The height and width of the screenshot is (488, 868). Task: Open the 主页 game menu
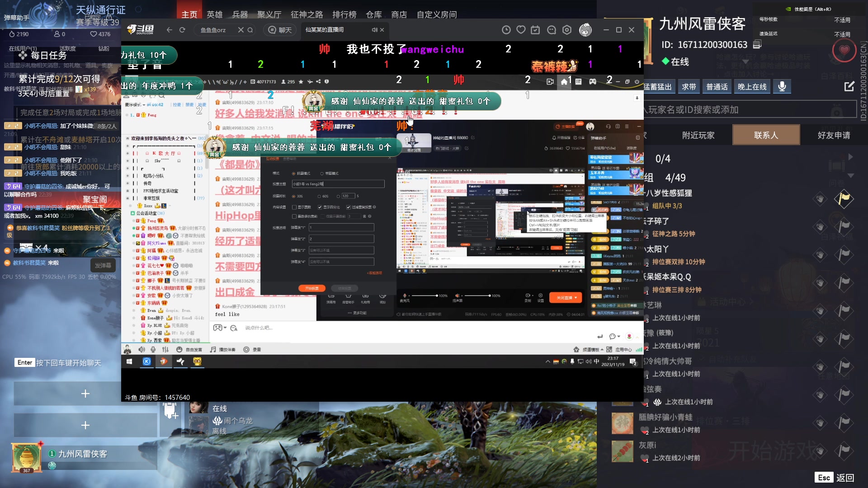pos(189,14)
